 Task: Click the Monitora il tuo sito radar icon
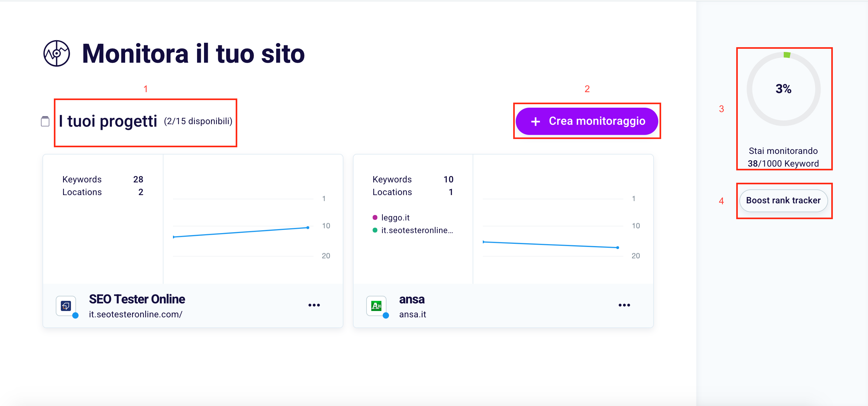[57, 53]
